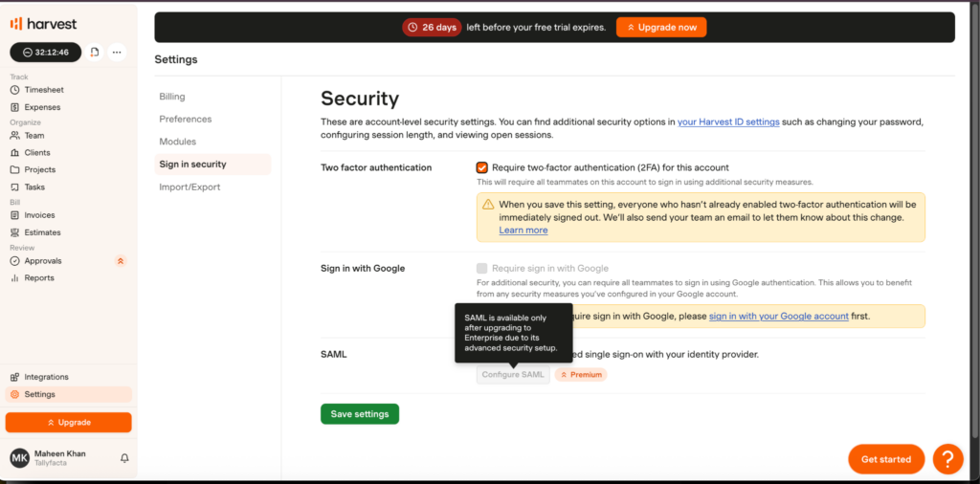This screenshot has height=484, width=980.
Task: Click the Harvest logo
Action: (x=43, y=24)
